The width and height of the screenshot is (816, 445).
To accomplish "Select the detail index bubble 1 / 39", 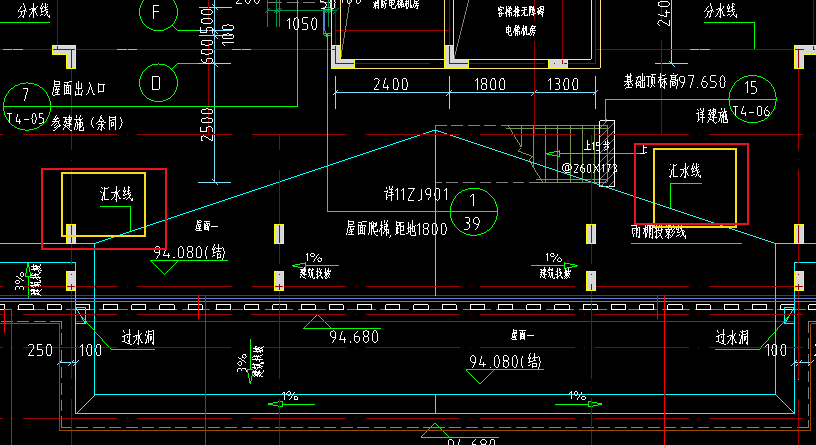I will (x=474, y=211).
